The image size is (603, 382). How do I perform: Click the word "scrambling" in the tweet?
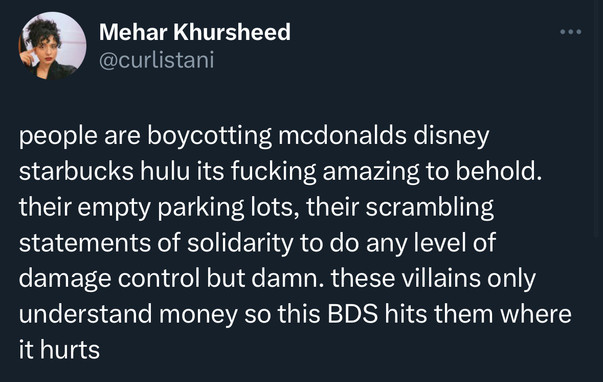pos(430,208)
